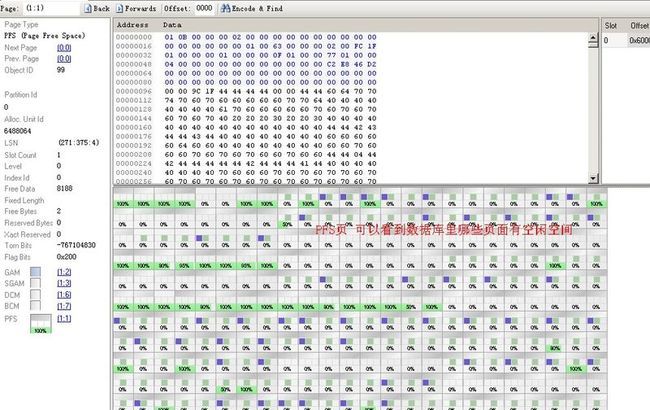Open the Next Page (0:0) link
The height and width of the screenshot is (410, 650).
pos(64,48)
